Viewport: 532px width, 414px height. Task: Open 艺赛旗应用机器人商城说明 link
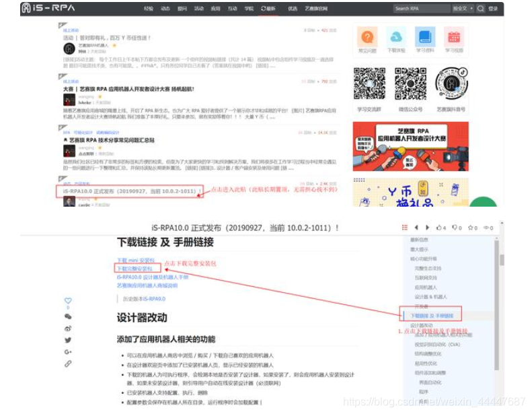147,285
